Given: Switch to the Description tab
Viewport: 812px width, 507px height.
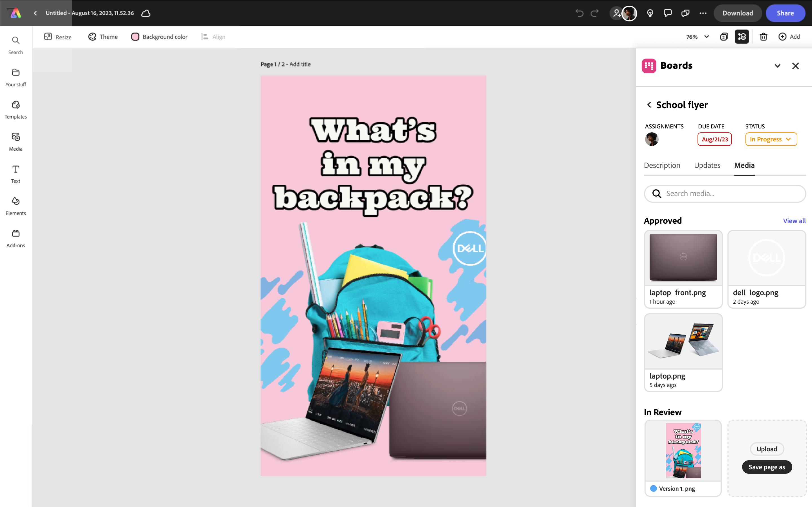Looking at the screenshot, I should tap(662, 165).
